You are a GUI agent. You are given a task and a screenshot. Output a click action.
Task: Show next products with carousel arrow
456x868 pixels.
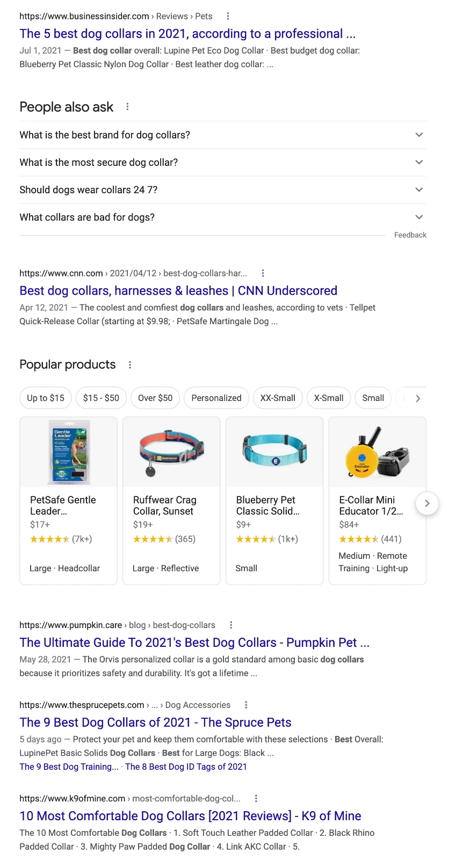tap(427, 504)
